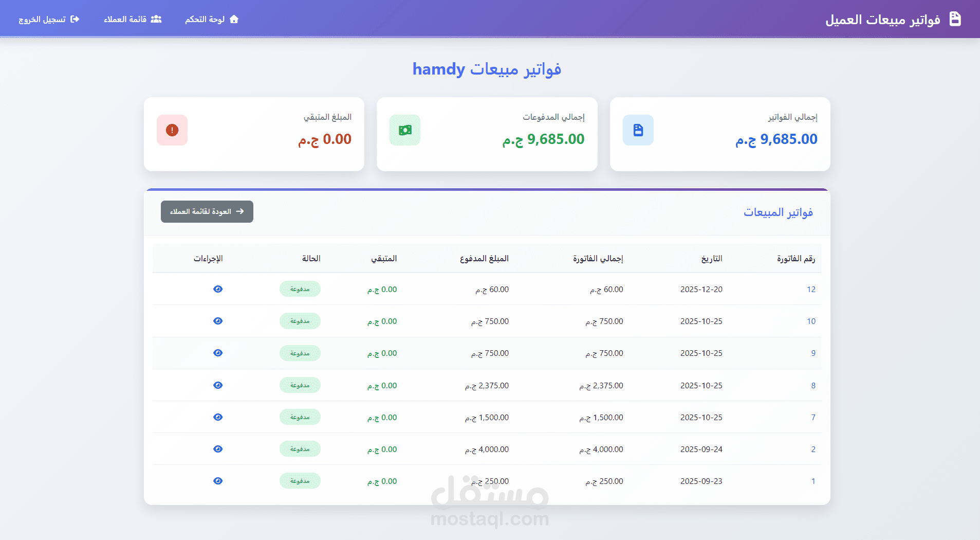View invoice 12 with the eye icon
Screen dimensions: 980x540
(x=218, y=289)
